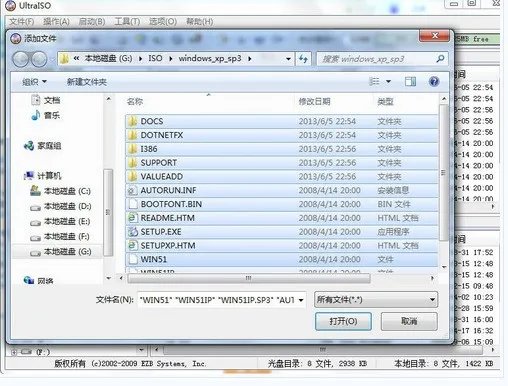The height and width of the screenshot is (386, 508).
Task: Toggle the preview pane icon
Action: [x=410, y=82]
